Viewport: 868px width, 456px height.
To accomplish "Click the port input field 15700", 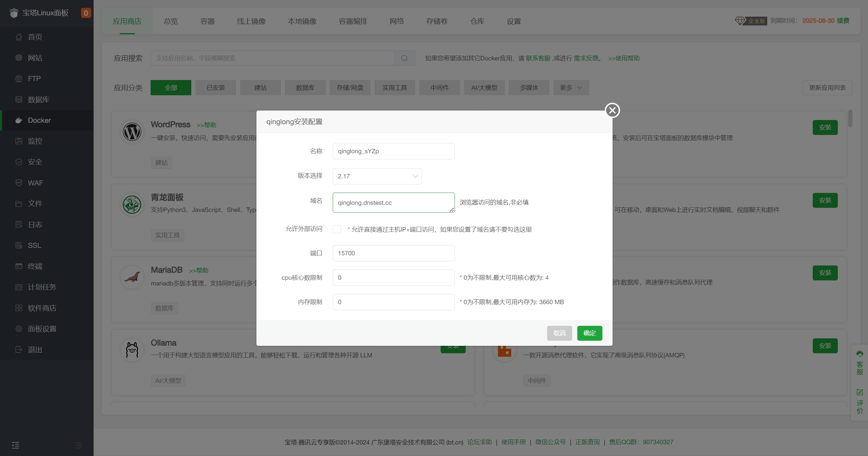I will click(x=393, y=253).
